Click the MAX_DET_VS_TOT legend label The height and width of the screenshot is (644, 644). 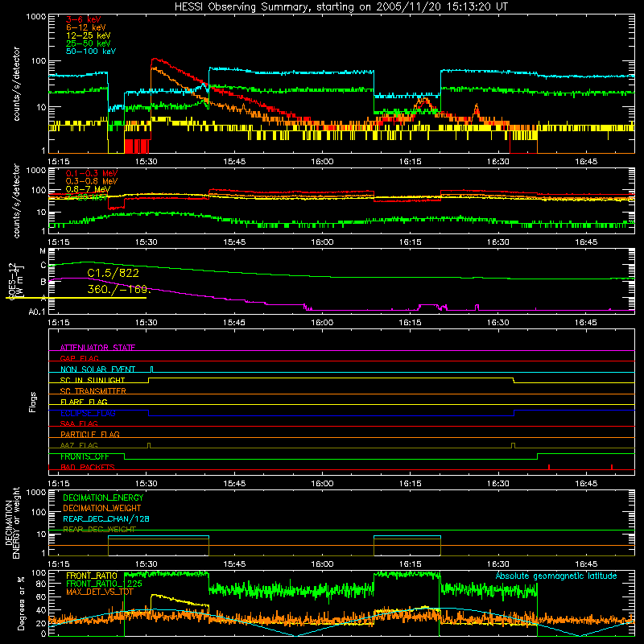[x=100, y=592]
